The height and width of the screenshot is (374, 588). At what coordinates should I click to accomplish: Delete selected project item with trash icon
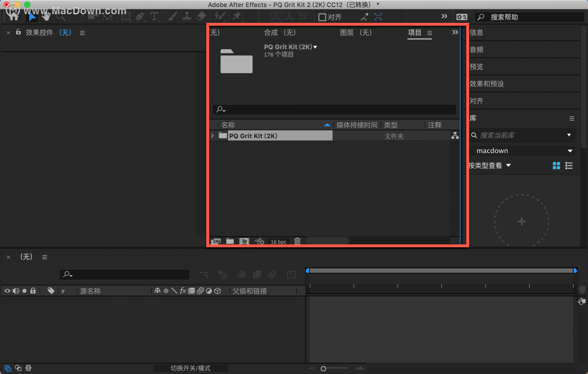pyautogui.click(x=297, y=241)
